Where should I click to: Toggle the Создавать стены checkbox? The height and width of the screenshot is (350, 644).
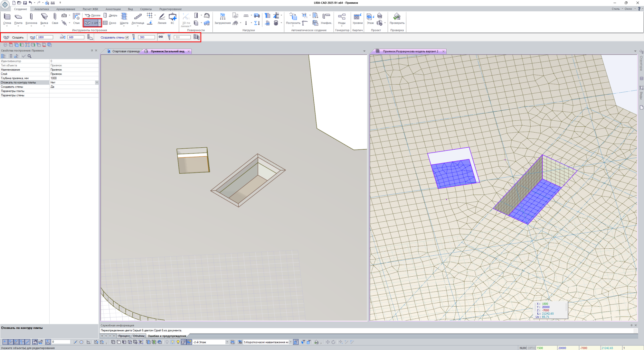coord(127,38)
